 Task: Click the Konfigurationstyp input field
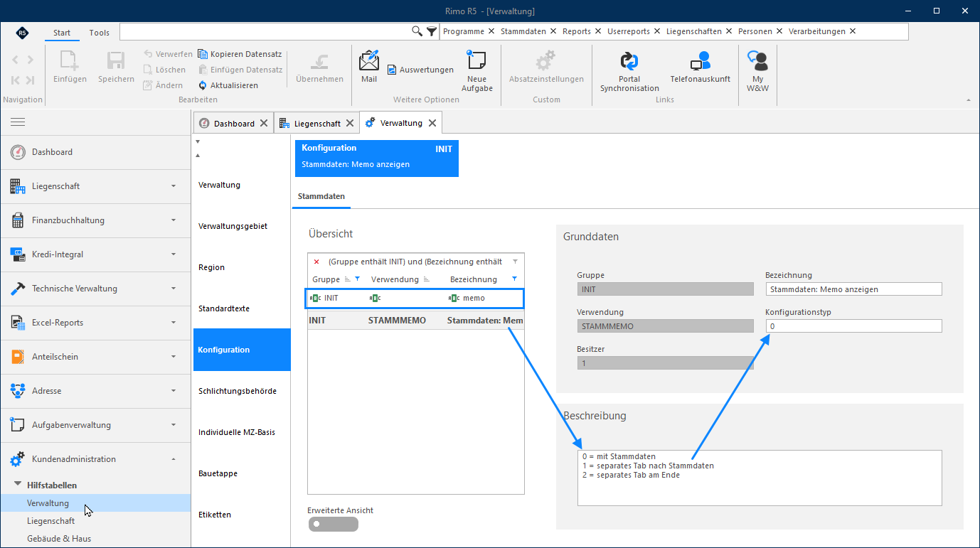pyautogui.click(x=853, y=326)
